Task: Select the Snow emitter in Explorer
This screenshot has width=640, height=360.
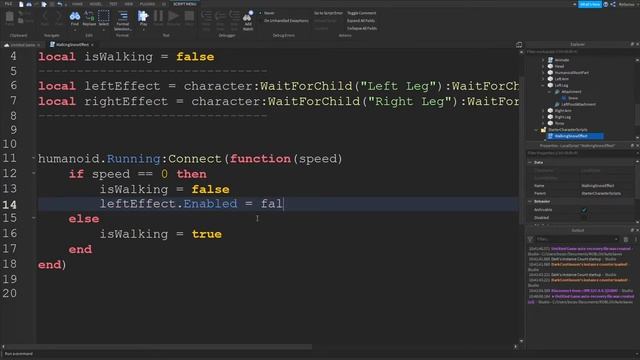Action: pyautogui.click(x=573, y=98)
